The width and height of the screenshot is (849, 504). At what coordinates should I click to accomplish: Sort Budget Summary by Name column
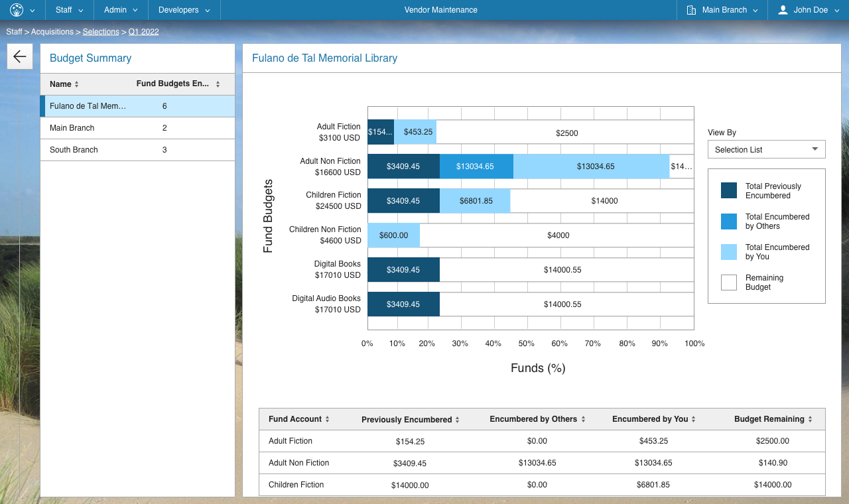pos(76,84)
